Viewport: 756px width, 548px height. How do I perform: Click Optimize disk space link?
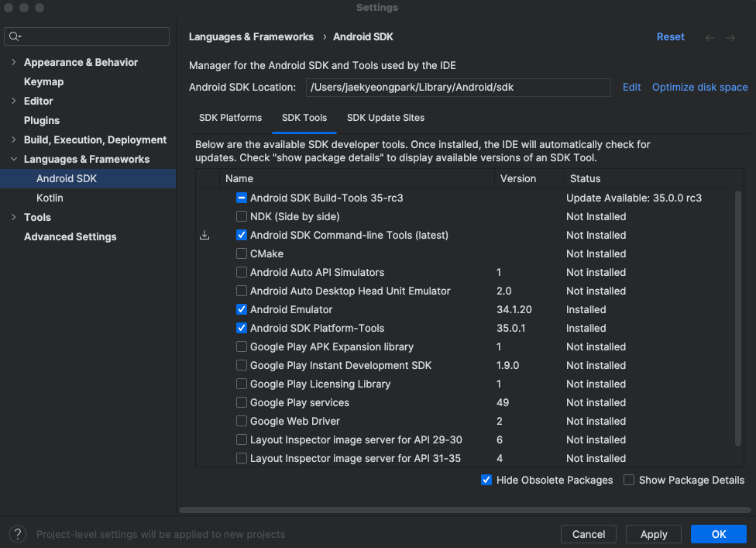click(700, 88)
